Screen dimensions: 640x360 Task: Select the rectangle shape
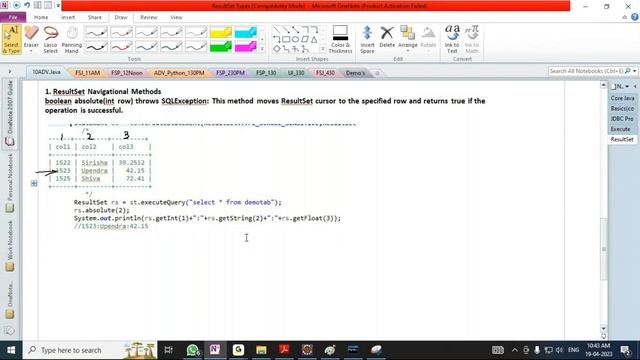pyautogui.click(x=286, y=40)
